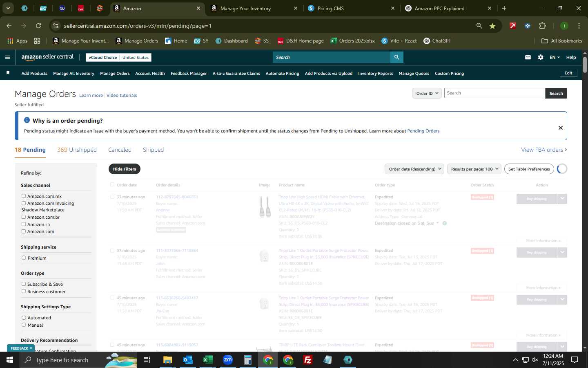Open Inventory Reports in nav menu
Viewport: 588px width, 368px height.
coord(375,74)
